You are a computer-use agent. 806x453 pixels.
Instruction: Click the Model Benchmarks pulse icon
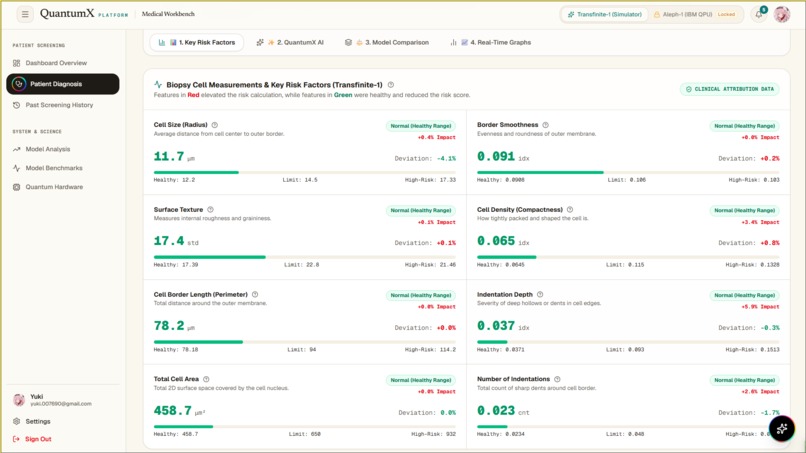pyautogui.click(x=16, y=168)
